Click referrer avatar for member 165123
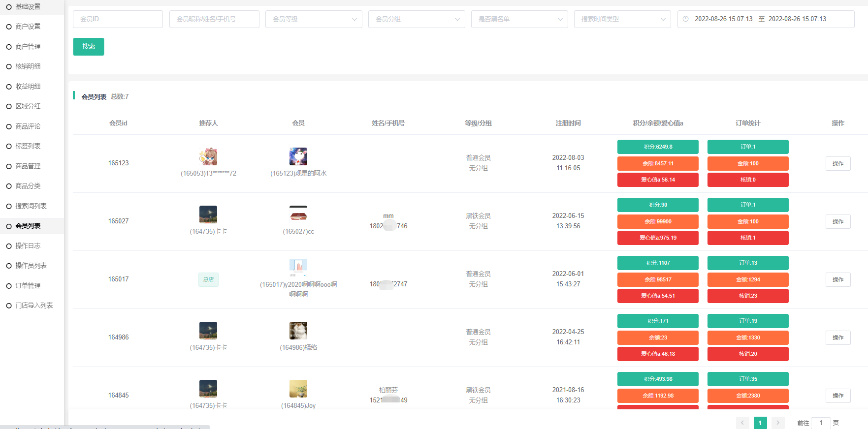868x429 pixels. [x=208, y=156]
